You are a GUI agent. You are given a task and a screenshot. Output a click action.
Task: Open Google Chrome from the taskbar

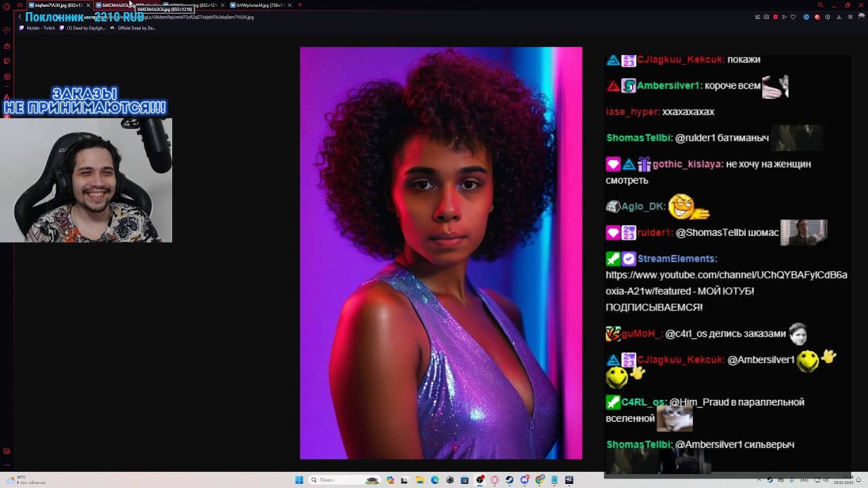point(540,480)
